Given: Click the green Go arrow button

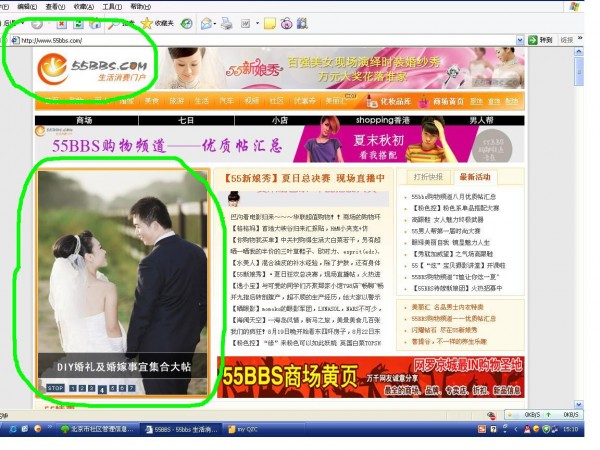Looking at the screenshot, I should 533,40.
